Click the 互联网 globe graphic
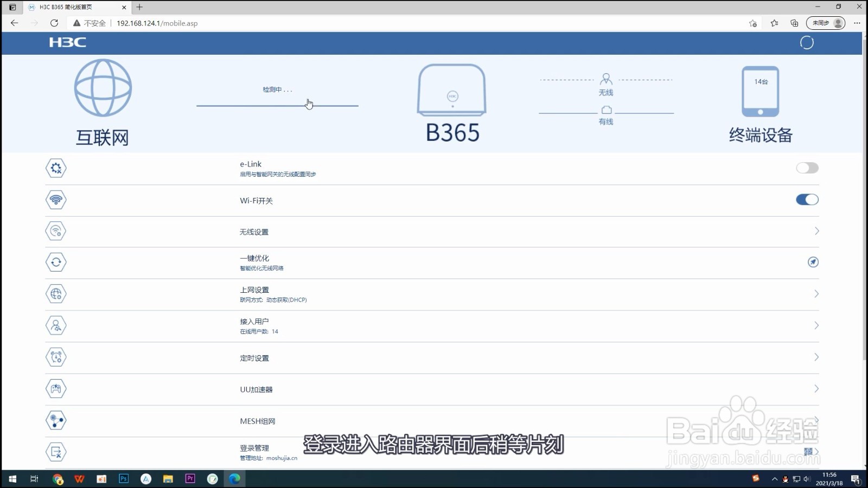The height and width of the screenshot is (488, 868). 103,88
